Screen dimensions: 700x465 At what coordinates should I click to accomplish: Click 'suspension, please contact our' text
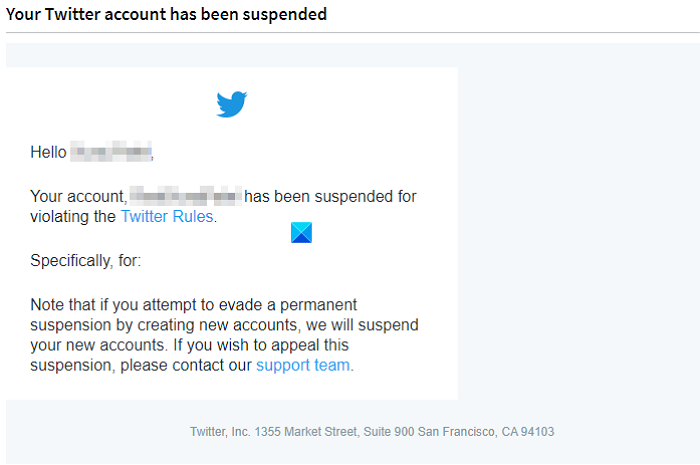141,365
